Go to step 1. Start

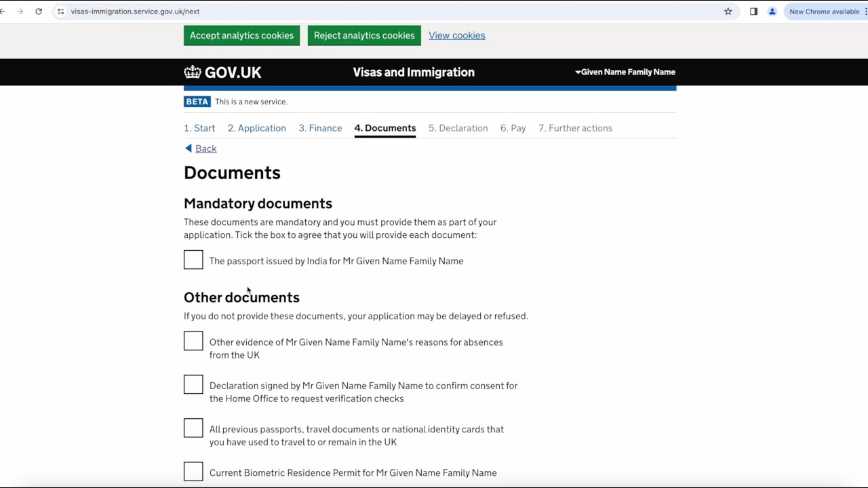[199, 128]
